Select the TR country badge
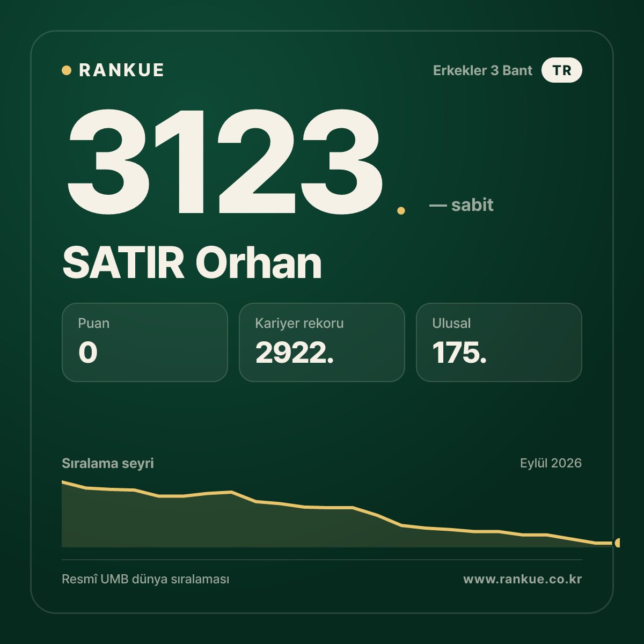This screenshot has width=644, height=644. pyautogui.click(x=561, y=70)
